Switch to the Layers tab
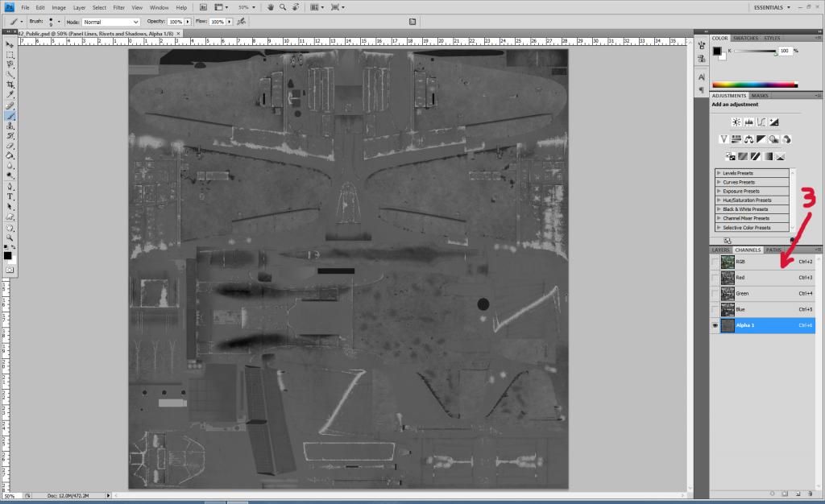The height and width of the screenshot is (504, 825). (x=720, y=250)
